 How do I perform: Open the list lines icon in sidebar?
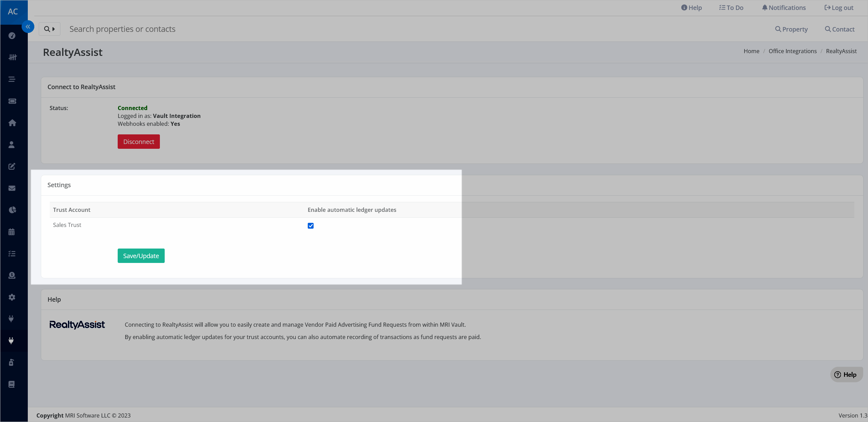[12, 79]
